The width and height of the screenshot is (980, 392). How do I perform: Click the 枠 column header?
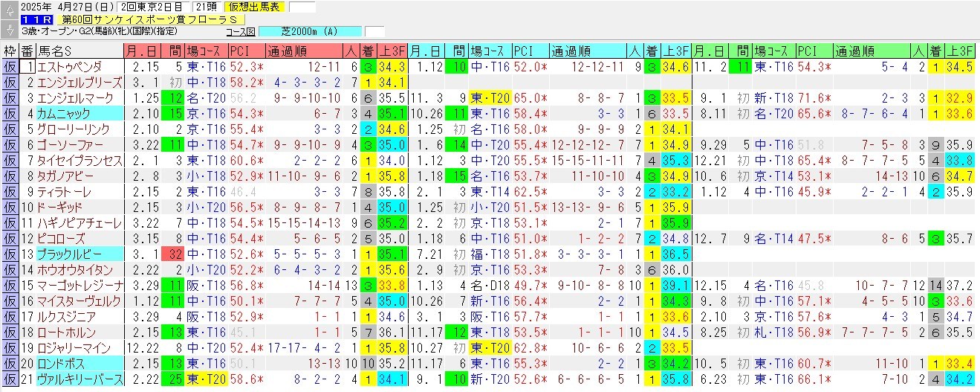click(10, 51)
